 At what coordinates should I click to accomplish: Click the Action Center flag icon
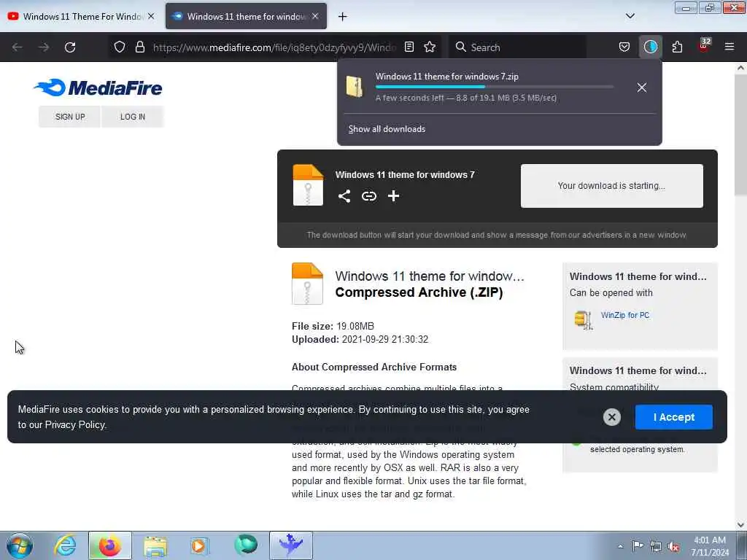pos(638,545)
